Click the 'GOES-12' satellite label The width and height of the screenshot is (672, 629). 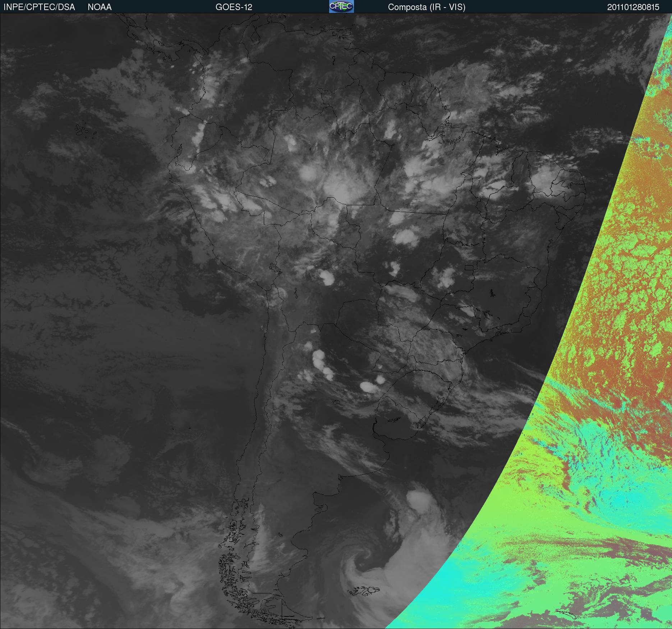click(x=234, y=7)
